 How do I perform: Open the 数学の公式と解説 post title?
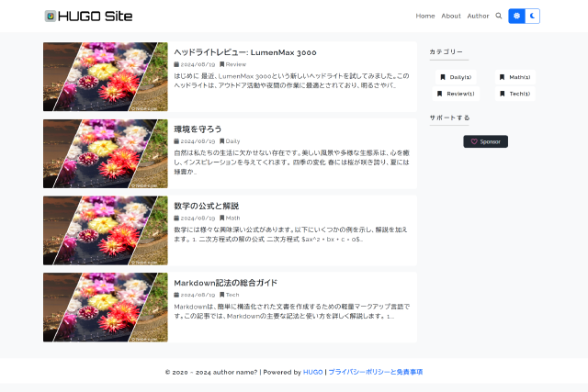click(x=207, y=206)
